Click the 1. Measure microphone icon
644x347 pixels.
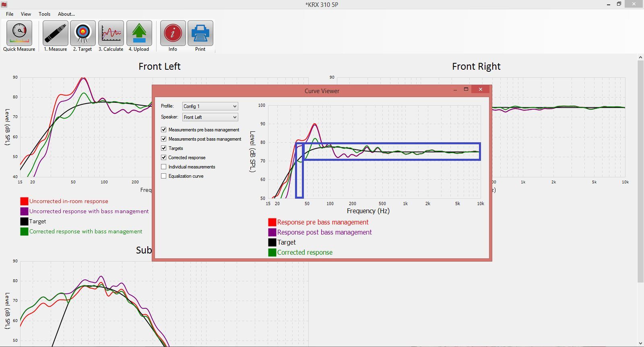(56, 33)
